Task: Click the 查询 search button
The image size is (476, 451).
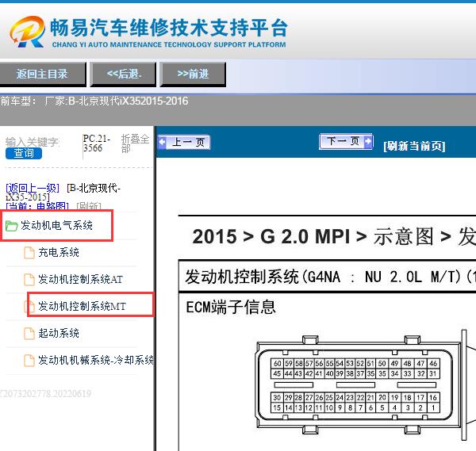Action: 24,153
